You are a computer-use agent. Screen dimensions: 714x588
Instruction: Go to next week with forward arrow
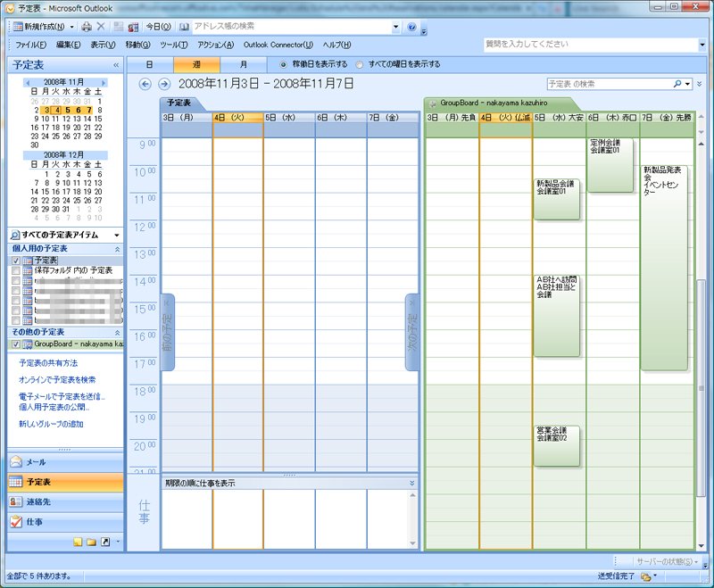point(164,84)
